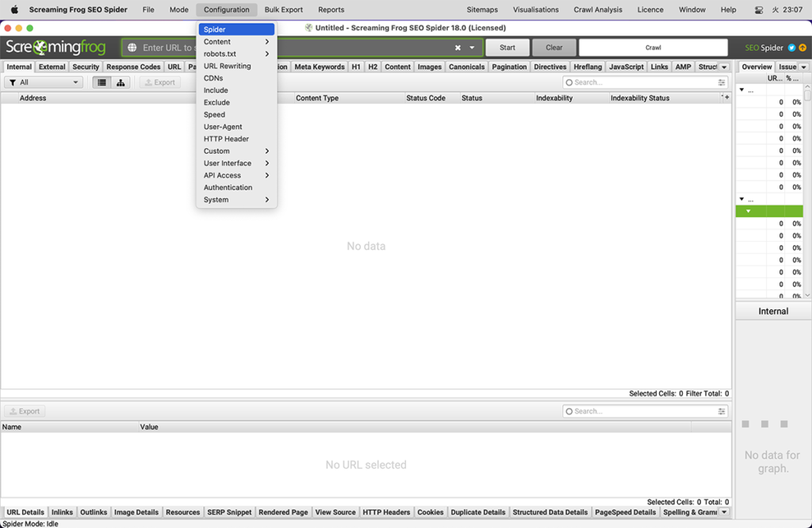Click the Clear button

point(554,48)
